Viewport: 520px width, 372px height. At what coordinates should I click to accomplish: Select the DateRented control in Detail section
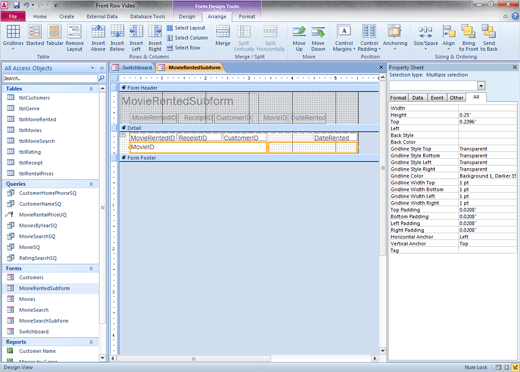[335, 137]
